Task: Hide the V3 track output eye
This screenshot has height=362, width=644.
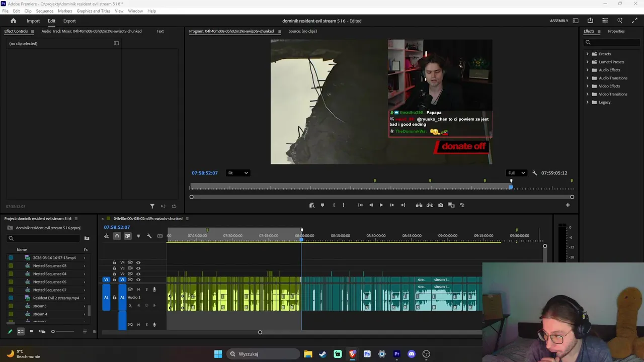Action: pyautogui.click(x=138, y=268)
